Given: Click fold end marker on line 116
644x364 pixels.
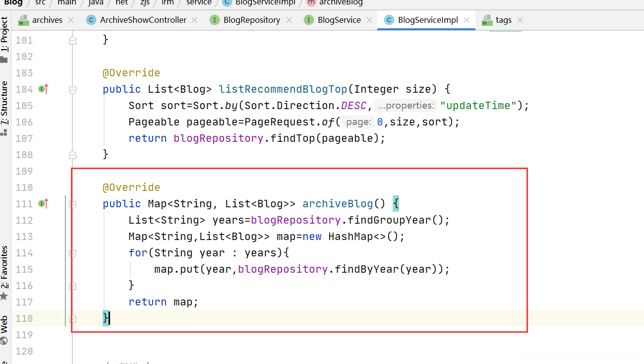Looking at the screenshot, I should 72,286.
